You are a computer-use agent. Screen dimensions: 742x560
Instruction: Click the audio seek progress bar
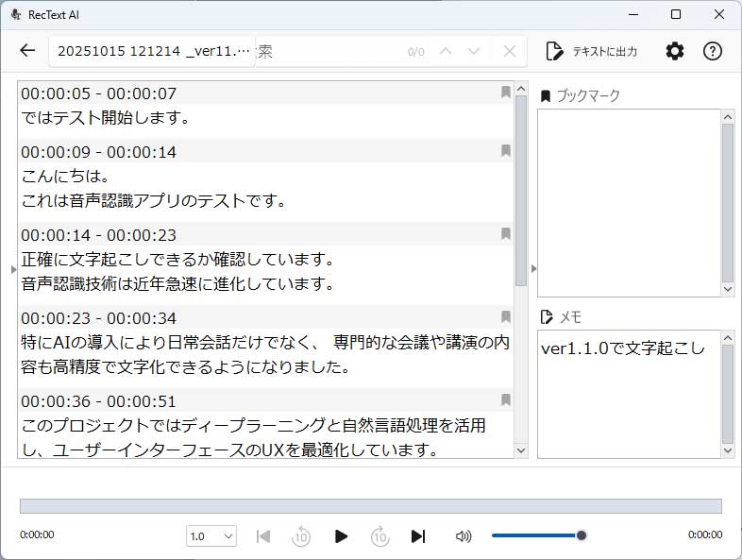coord(370,506)
